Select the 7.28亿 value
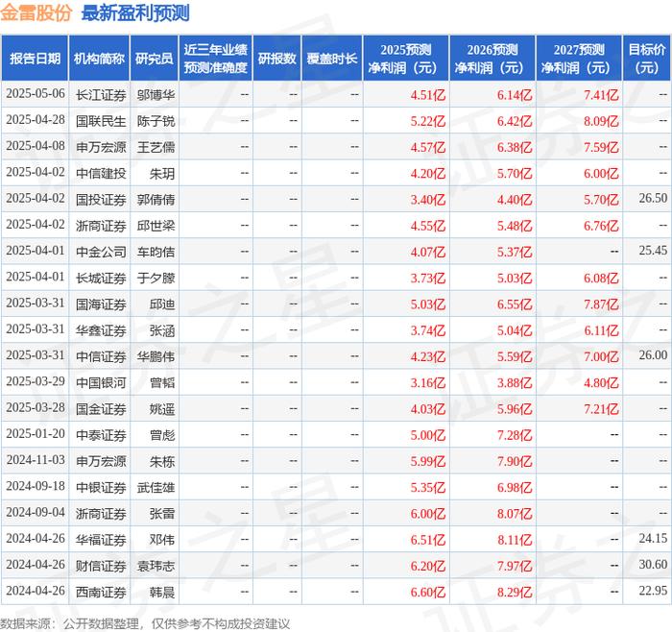Image resolution: width=672 pixels, height=632 pixels. coord(515,435)
